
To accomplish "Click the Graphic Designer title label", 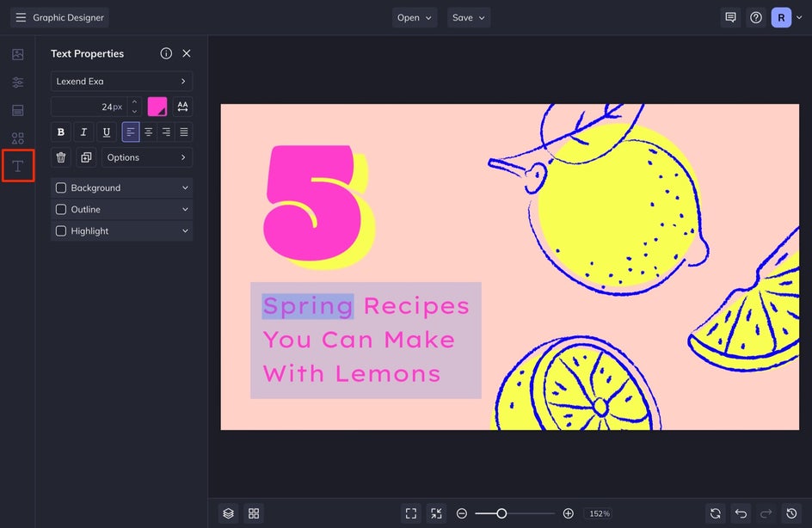I will 68,17.
